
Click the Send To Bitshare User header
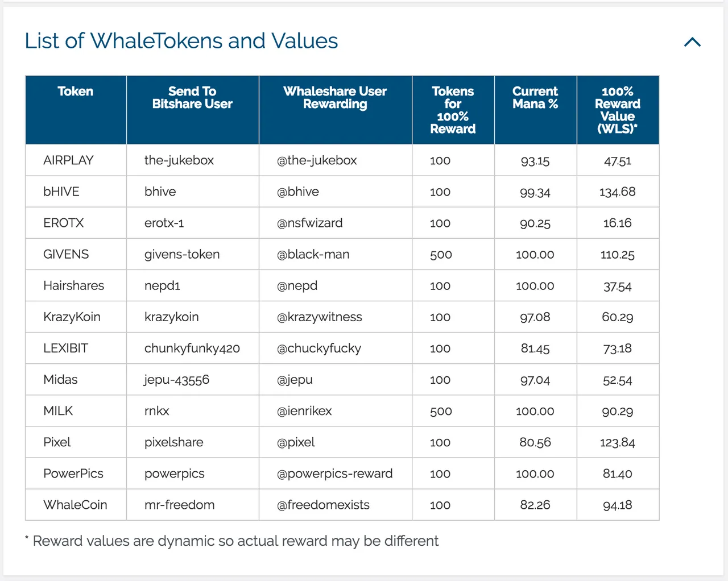192,98
